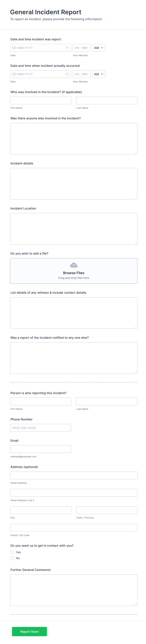Click the Phone Number field
This screenshot has height=644, width=146.
[41, 427]
